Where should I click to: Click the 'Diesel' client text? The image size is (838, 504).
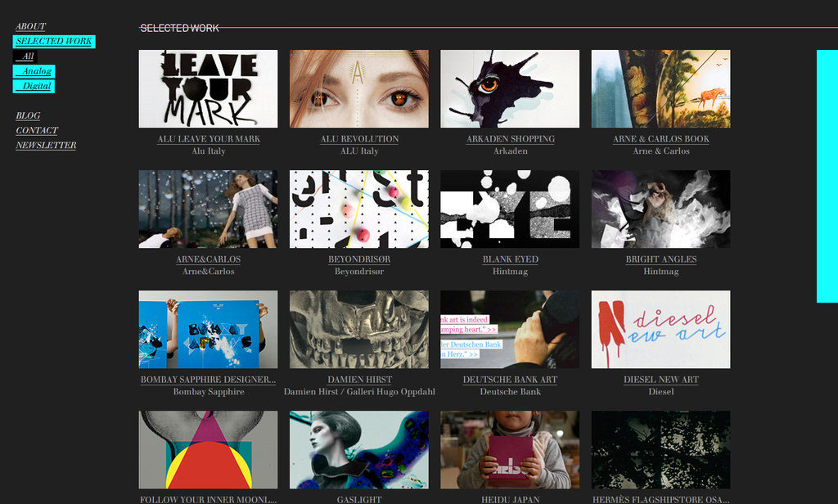click(x=661, y=392)
